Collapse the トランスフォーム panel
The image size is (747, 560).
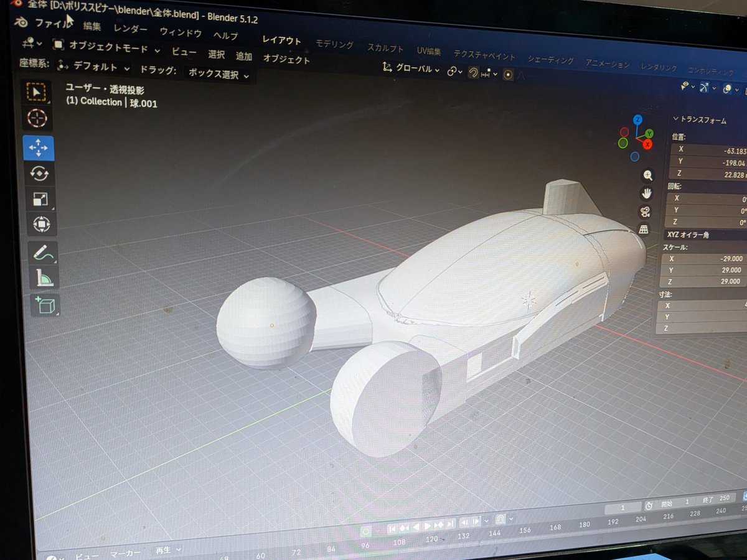pyautogui.click(x=699, y=119)
